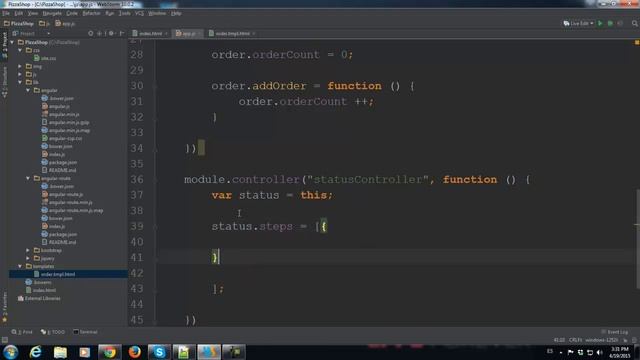Select angular.js file in tree
Screen dimensions: 640x360
point(56,106)
